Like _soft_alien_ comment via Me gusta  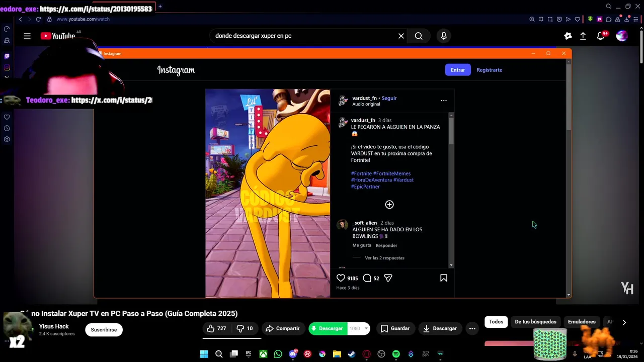coord(362,245)
